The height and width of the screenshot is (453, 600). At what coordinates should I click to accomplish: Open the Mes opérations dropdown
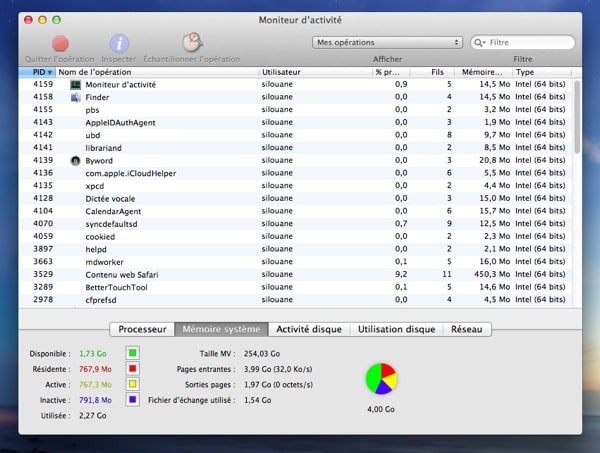[x=387, y=42]
